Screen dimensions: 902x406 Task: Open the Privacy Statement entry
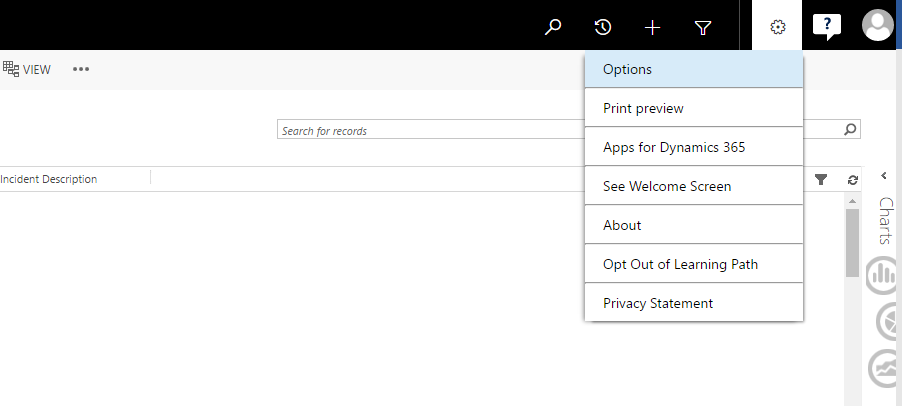click(694, 303)
